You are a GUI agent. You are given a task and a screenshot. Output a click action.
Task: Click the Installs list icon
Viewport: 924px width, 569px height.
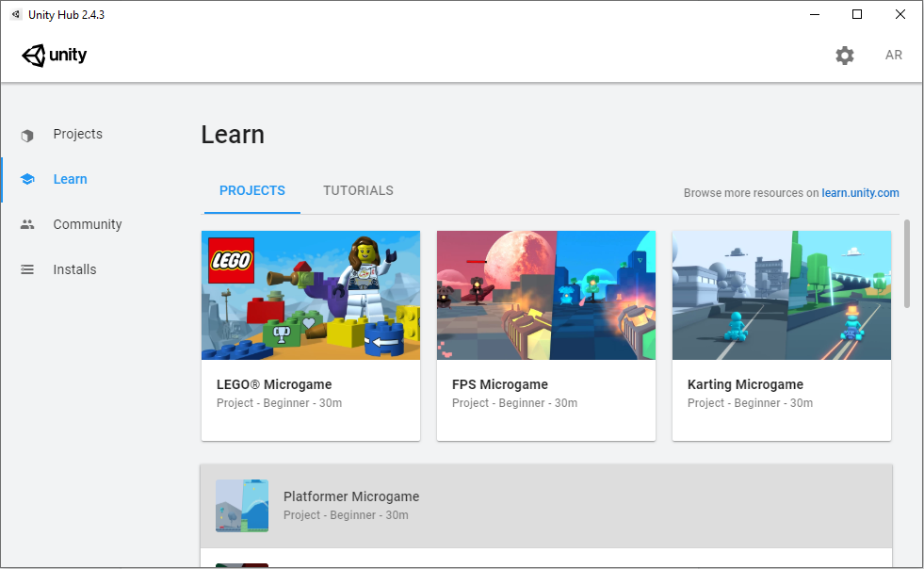[27, 269]
